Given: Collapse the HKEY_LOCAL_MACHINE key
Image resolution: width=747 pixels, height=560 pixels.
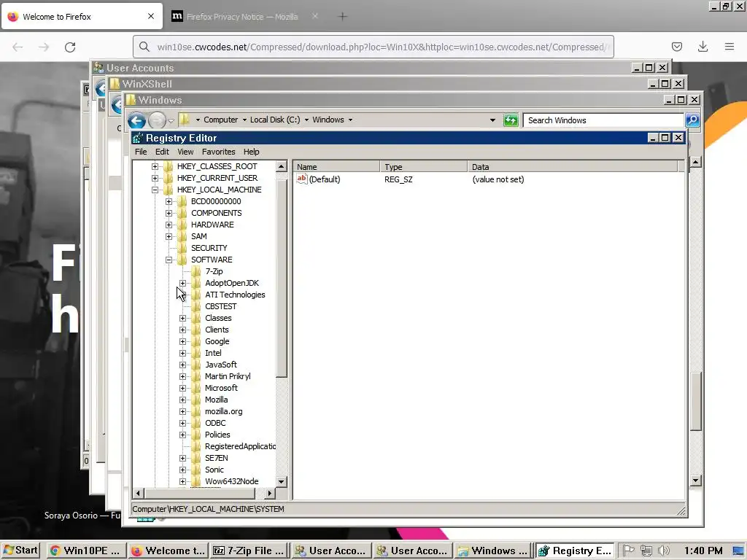Looking at the screenshot, I should (155, 190).
